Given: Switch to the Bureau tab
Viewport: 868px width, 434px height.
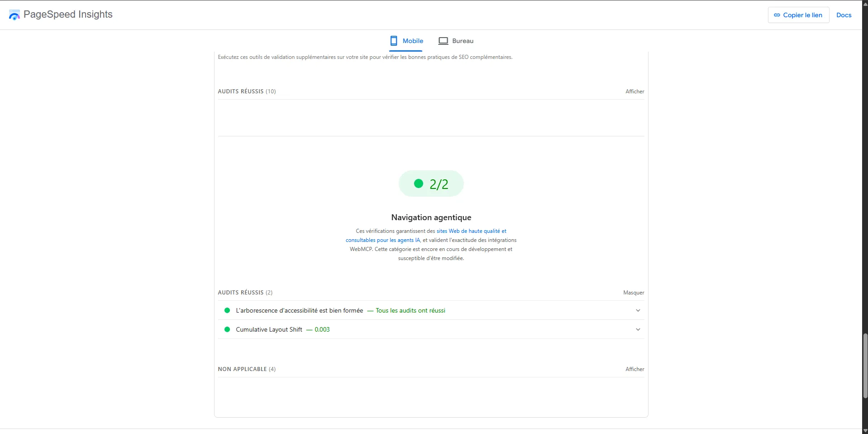Looking at the screenshot, I should [456, 41].
